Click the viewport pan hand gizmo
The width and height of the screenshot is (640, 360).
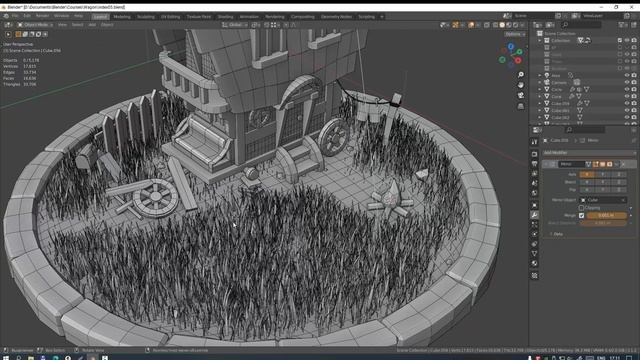click(521, 85)
